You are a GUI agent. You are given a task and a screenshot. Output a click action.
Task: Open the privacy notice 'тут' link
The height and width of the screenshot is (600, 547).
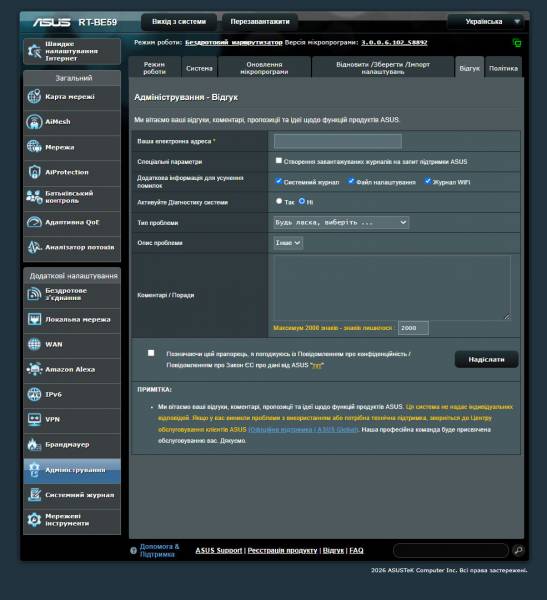click(317, 365)
